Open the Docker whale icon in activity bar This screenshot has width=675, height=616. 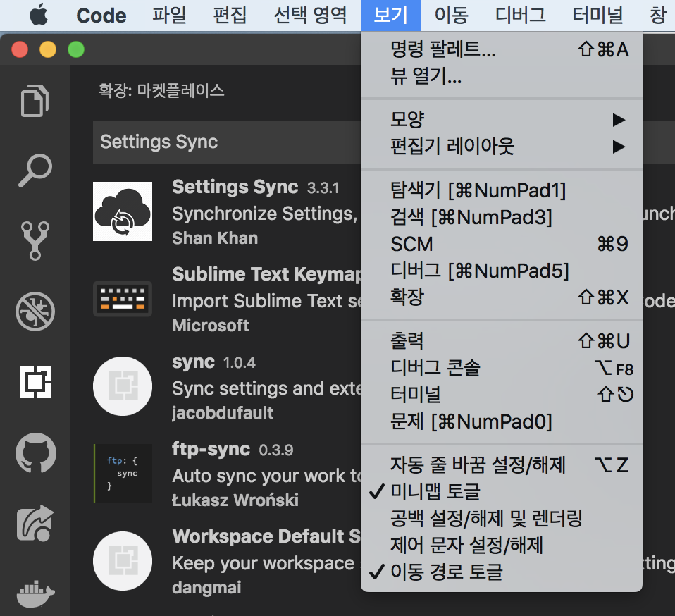coord(35,593)
